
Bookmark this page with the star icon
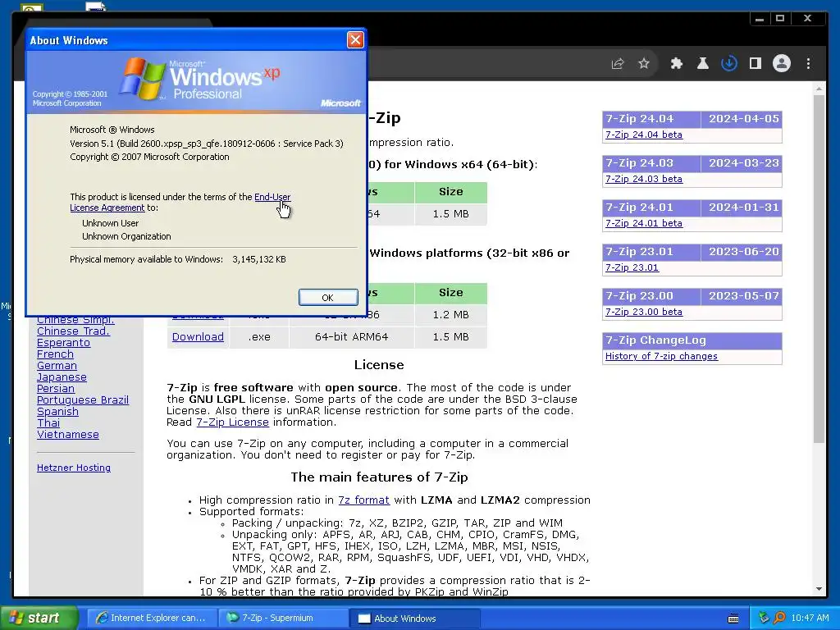point(644,64)
